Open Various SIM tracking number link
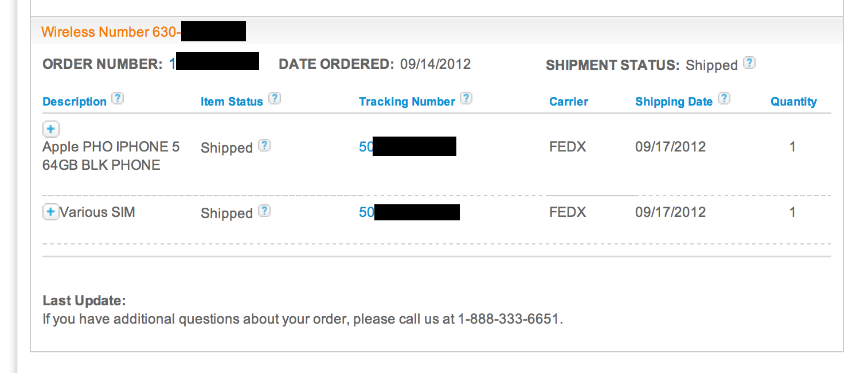The width and height of the screenshot is (868, 373). tap(409, 212)
